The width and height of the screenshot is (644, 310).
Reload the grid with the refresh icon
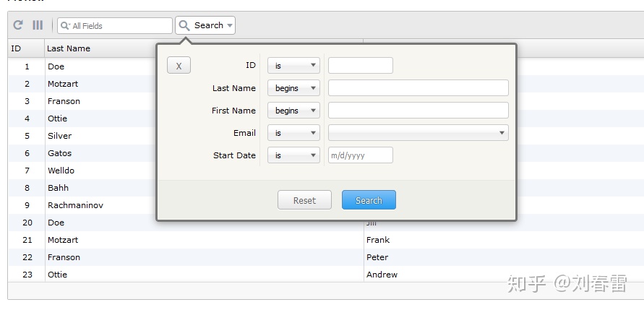click(17, 25)
